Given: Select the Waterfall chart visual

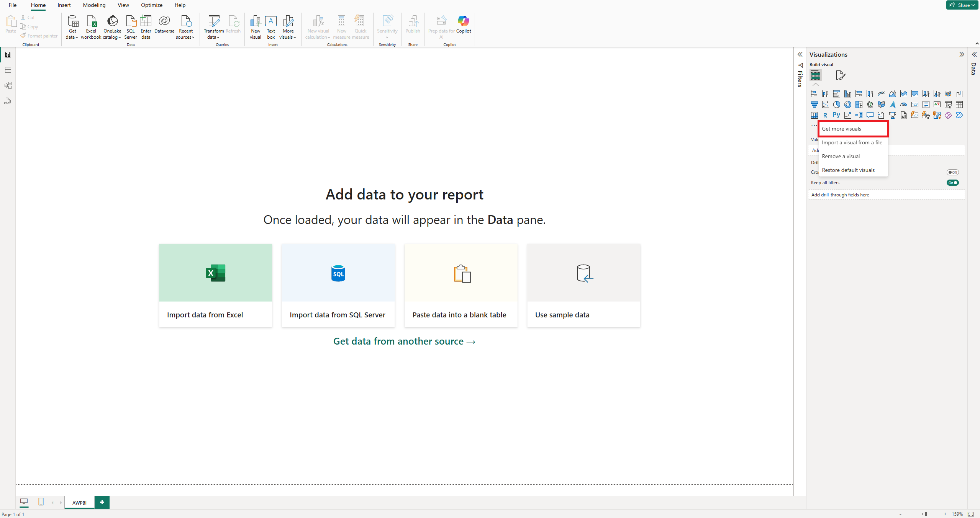Looking at the screenshot, I should click(959, 94).
